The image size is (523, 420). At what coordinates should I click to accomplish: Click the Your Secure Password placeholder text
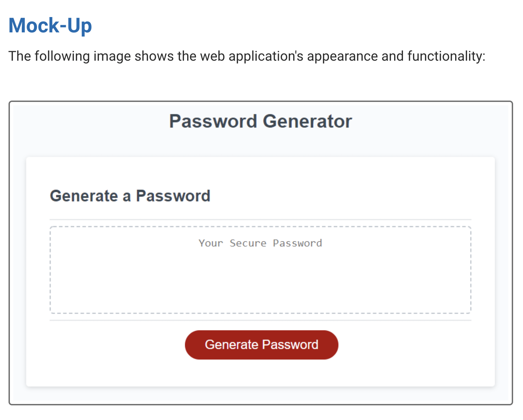[x=260, y=243]
